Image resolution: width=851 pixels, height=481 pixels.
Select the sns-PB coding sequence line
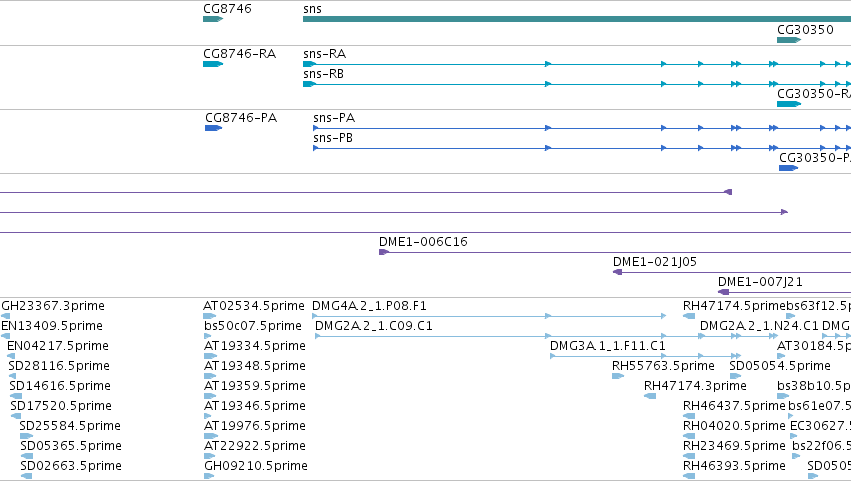[582, 148]
